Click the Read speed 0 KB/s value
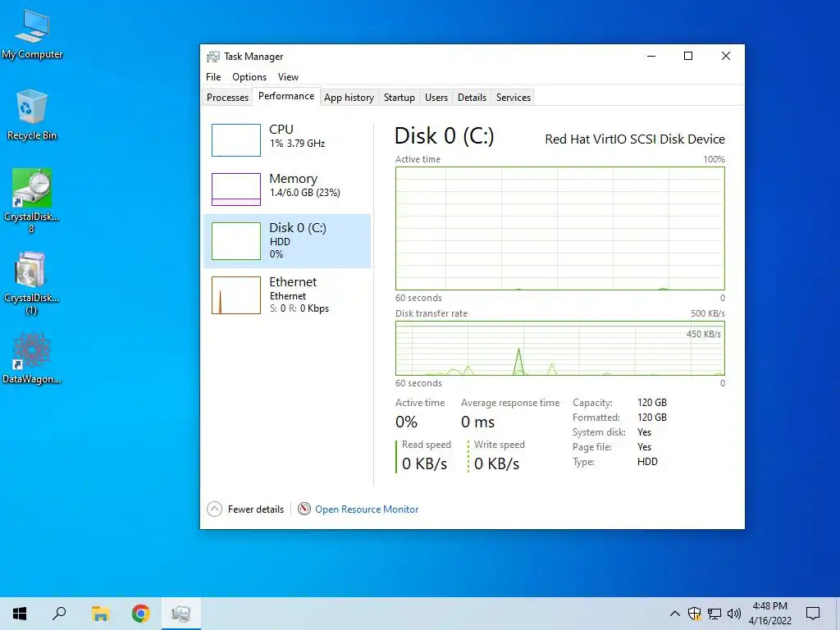 click(x=424, y=464)
